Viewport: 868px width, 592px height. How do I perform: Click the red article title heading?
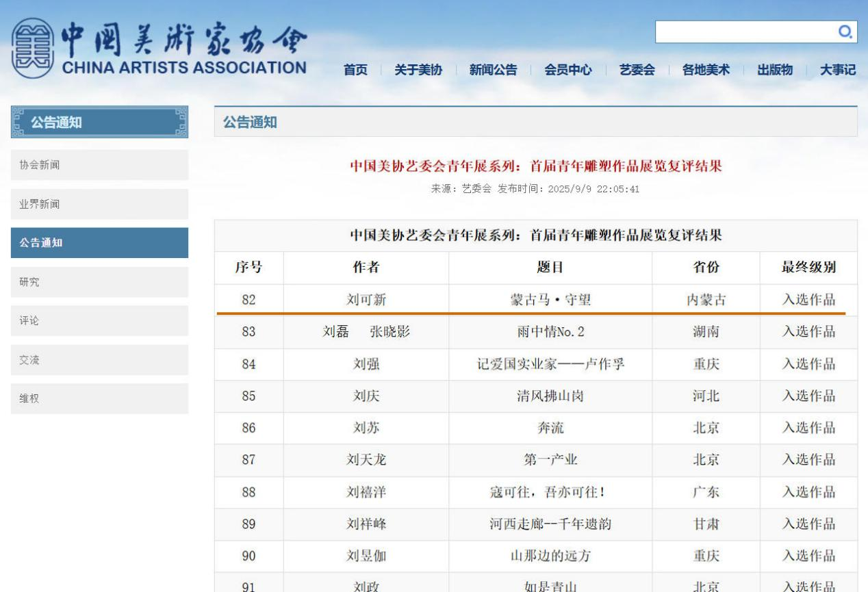point(535,166)
